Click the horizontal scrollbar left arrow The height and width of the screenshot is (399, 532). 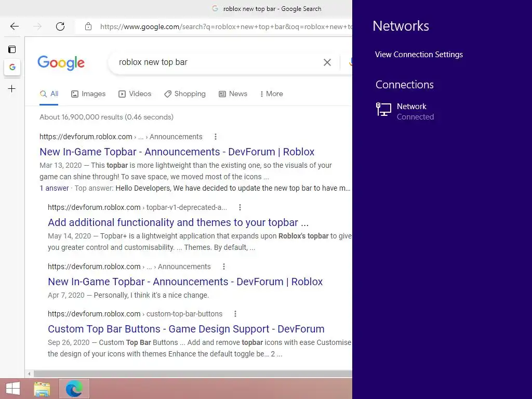click(x=29, y=374)
